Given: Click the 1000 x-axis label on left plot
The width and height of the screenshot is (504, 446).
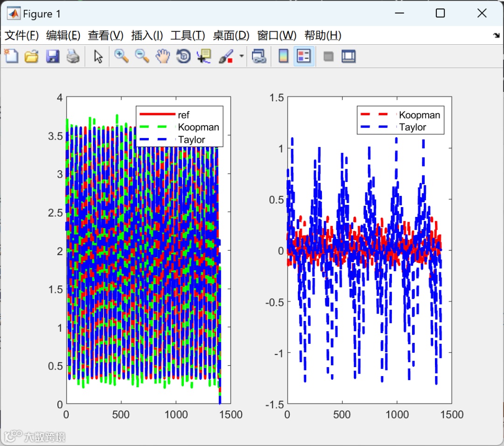Looking at the screenshot, I should [176, 415].
